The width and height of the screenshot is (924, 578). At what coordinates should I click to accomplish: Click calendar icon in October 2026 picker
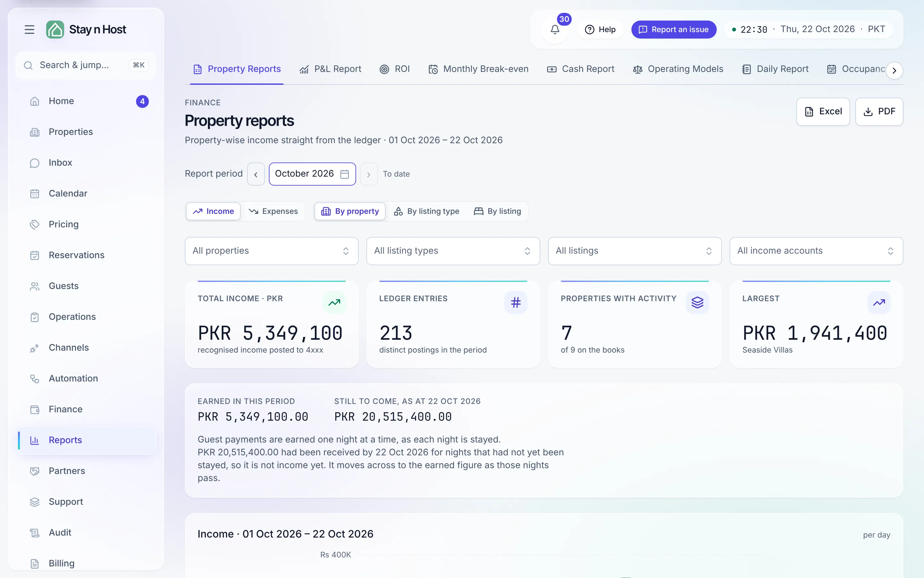pos(344,174)
